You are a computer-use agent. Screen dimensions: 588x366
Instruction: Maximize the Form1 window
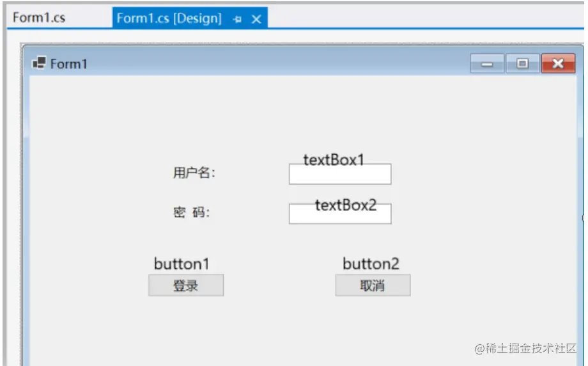pyautogui.click(x=522, y=64)
